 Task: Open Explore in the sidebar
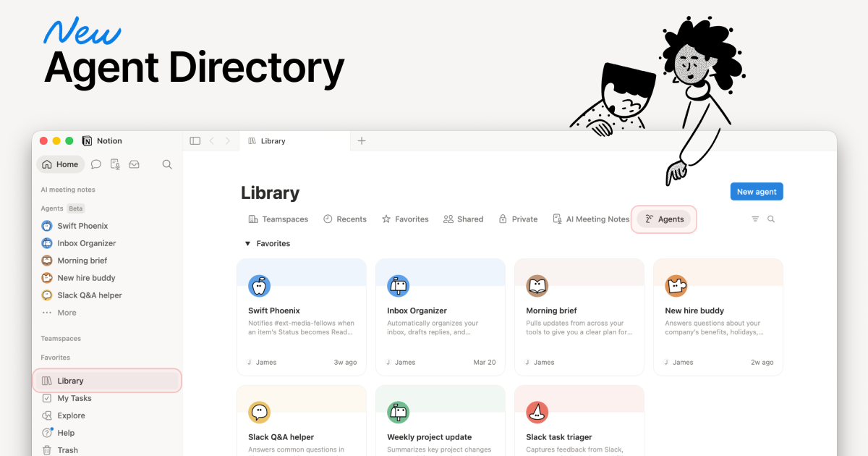(x=71, y=415)
